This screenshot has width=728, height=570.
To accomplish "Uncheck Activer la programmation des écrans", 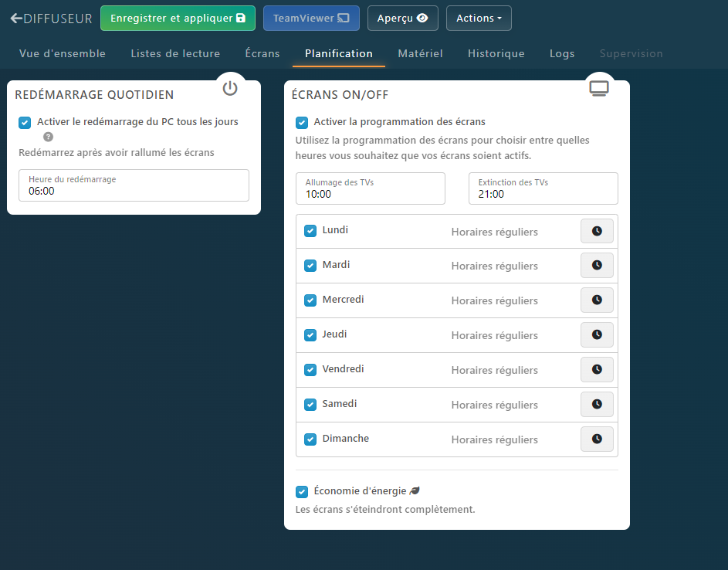I will [302, 123].
